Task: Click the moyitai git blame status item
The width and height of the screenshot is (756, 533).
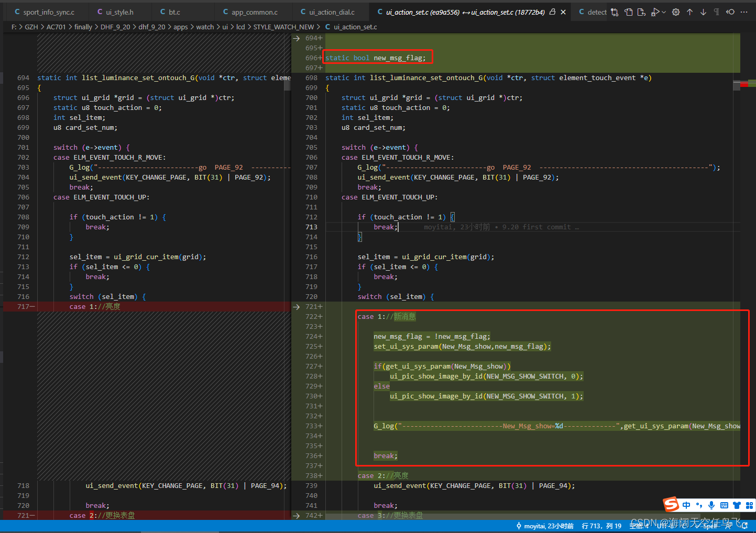Action: 545,526
